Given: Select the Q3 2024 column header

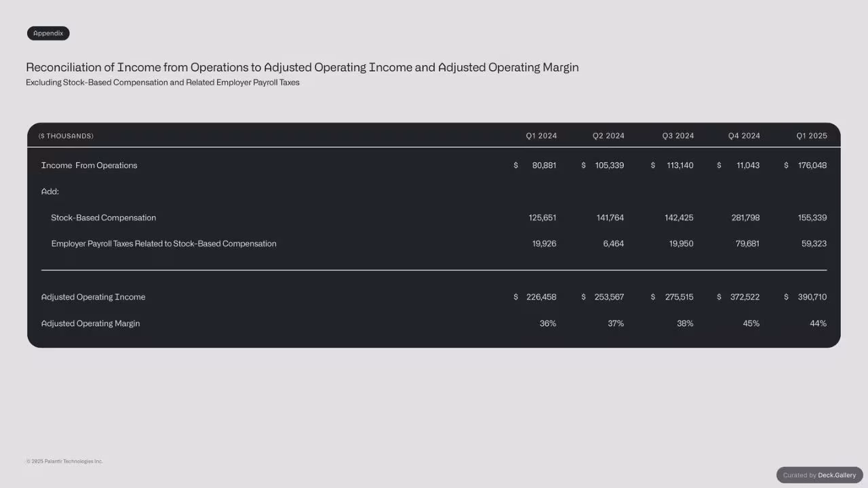Looking at the screenshot, I should (x=678, y=136).
